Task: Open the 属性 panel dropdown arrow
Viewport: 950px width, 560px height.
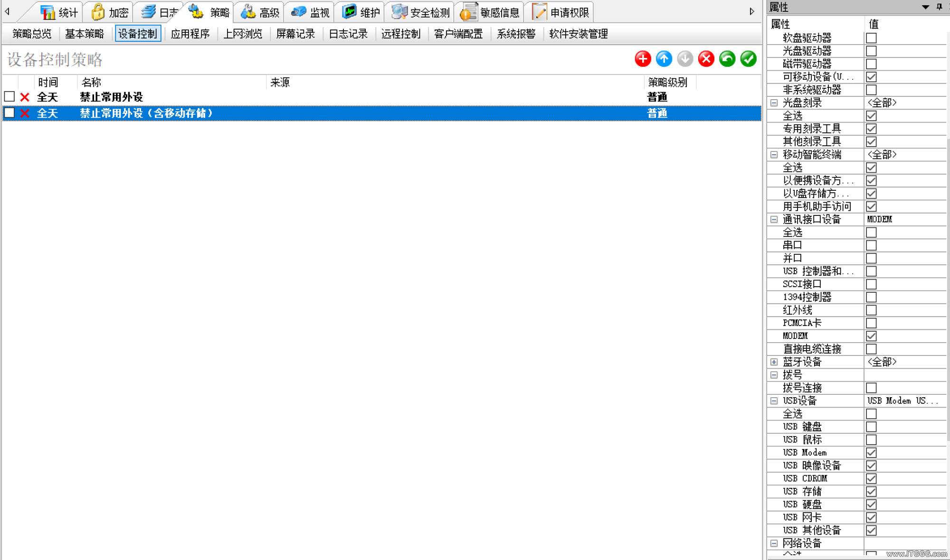Action: [x=925, y=7]
